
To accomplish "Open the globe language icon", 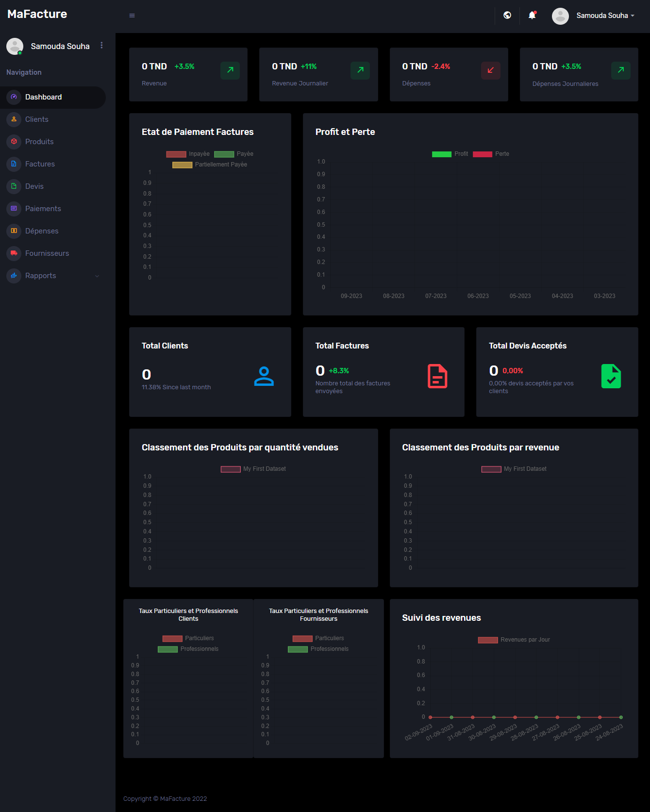I will pyautogui.click(x=507, y=16).
